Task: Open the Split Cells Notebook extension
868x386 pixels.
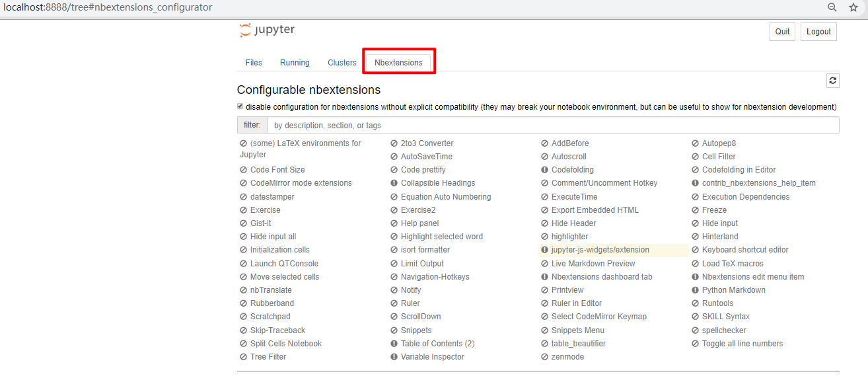Action: tap(286, 344)
